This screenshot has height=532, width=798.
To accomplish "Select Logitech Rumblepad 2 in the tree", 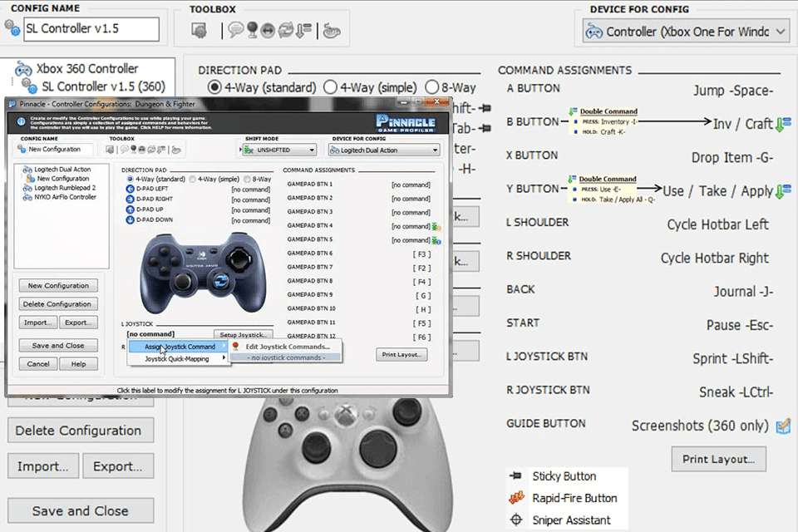I will pos(65,188).
